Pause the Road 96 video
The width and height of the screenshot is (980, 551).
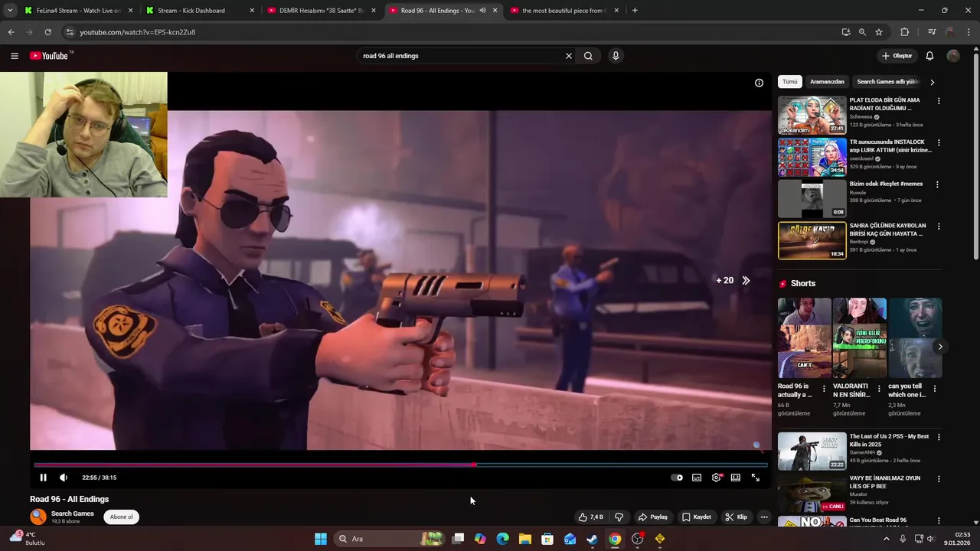[43, 478]
